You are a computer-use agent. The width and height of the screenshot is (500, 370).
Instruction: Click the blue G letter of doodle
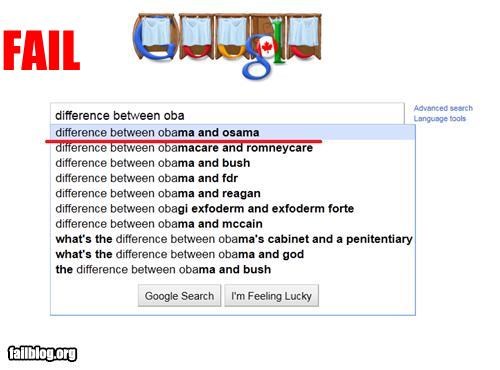[x=154, y=37]
